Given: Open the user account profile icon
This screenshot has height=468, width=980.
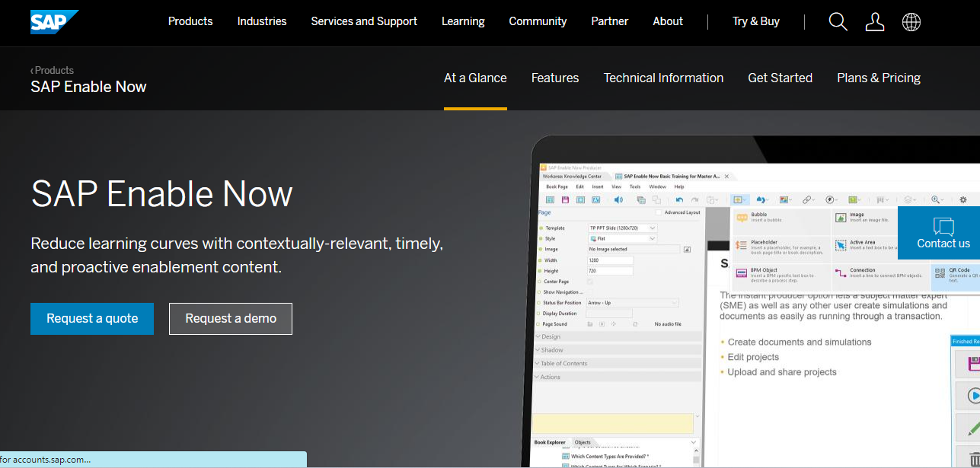Looking at the screenshot, I should (x=875, y=22).
